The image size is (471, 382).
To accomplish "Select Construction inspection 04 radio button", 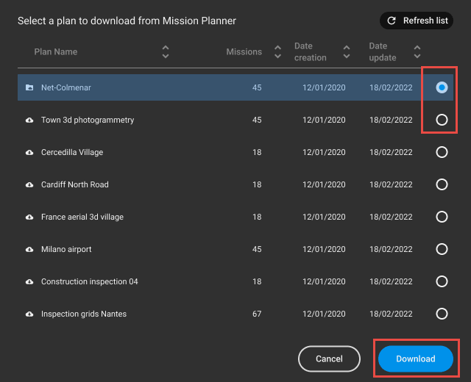I will (x=442, y=281).
